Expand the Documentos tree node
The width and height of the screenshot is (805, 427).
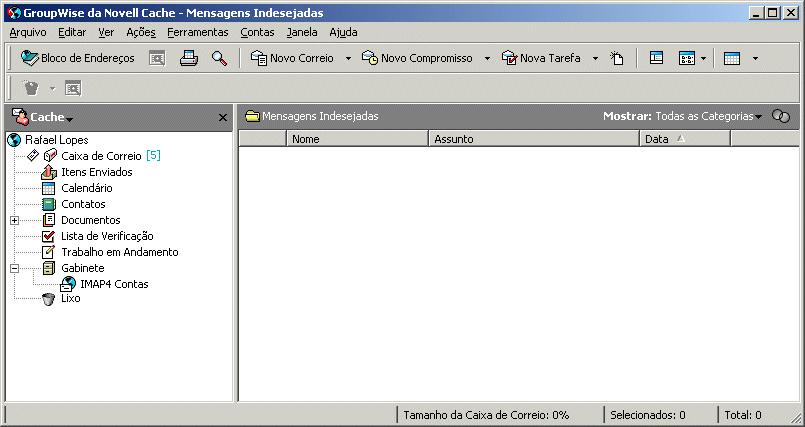tap(14, 220)
